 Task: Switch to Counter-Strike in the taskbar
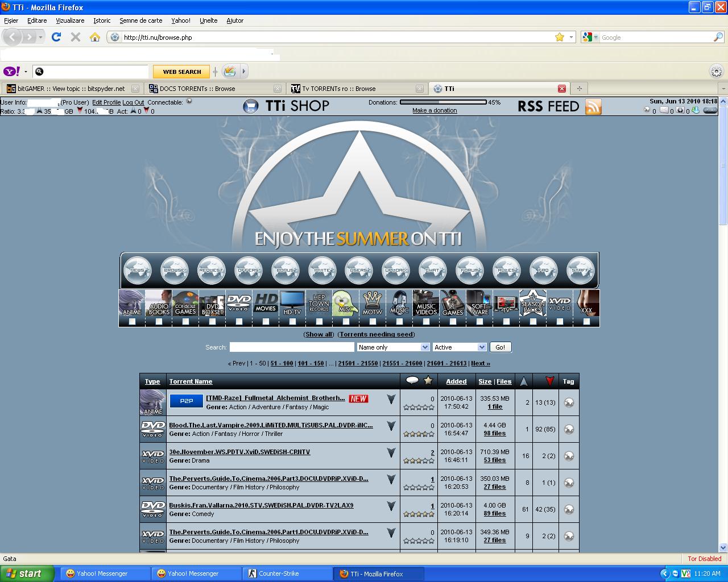coord(288,573)
